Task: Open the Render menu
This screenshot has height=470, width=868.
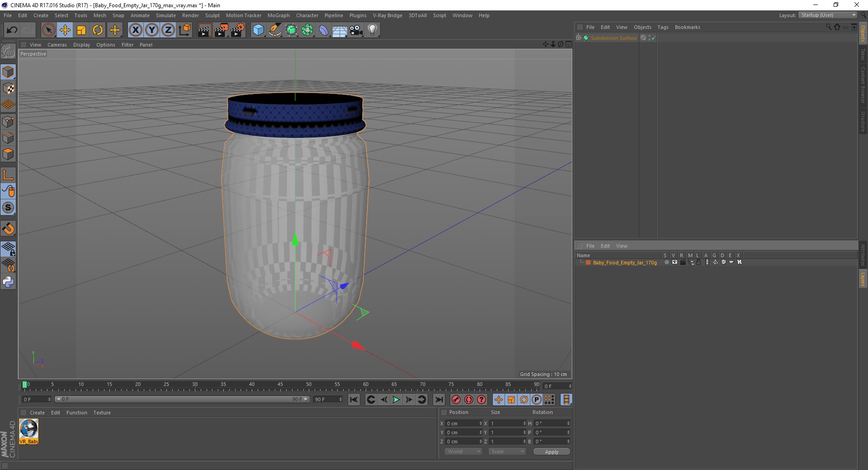Action: click(x=190, y=15)
